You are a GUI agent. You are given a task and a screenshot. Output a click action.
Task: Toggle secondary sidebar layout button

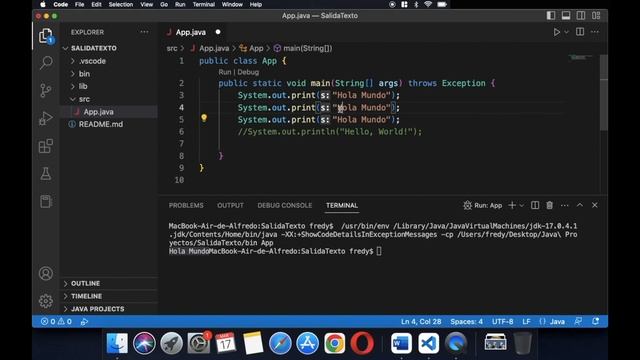pyautogui.click(x=581, y=16)
